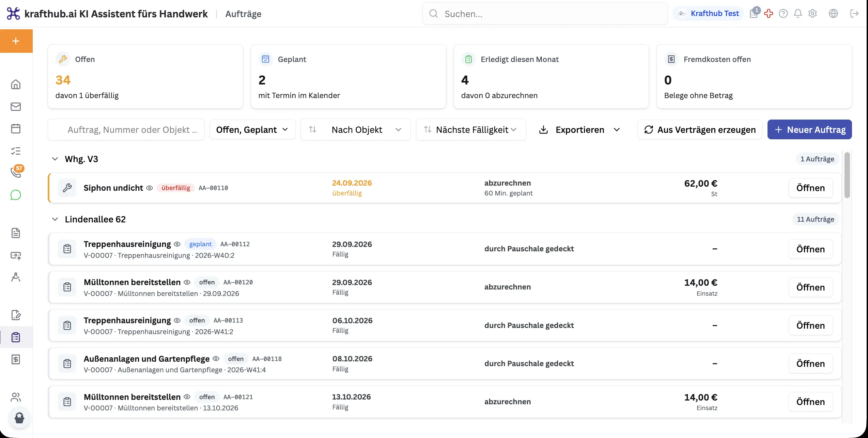Viewport: 868px width, 438px height.
Task: Click the logout arrow icon
Action: point(854,13)
